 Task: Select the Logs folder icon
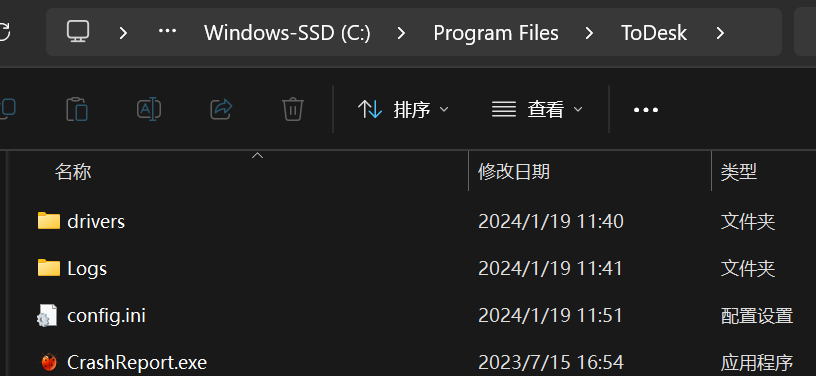point(49,268)
